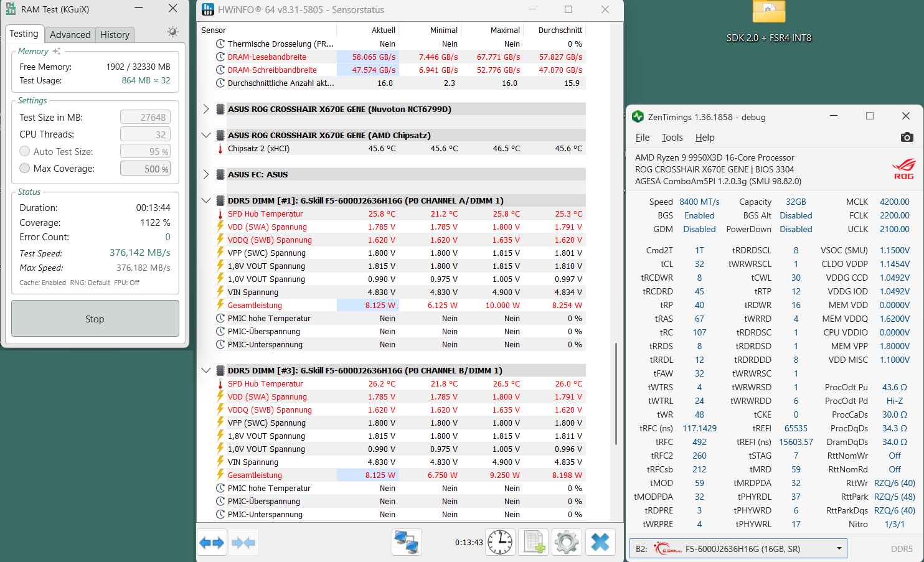Screen dimensions: 924x562
Task: Click the Auto Test Size percent field
Action: tap(145, 151)
